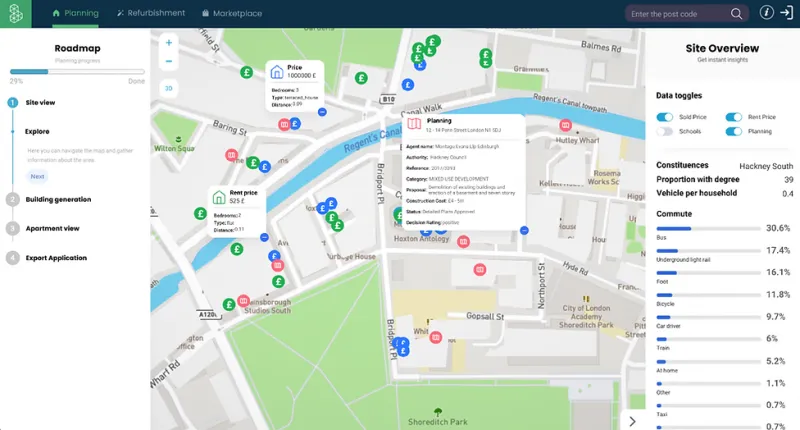Screen dimensions: 800x430
Task: Switch to the Marketplace tab
Action: [234, 14]
